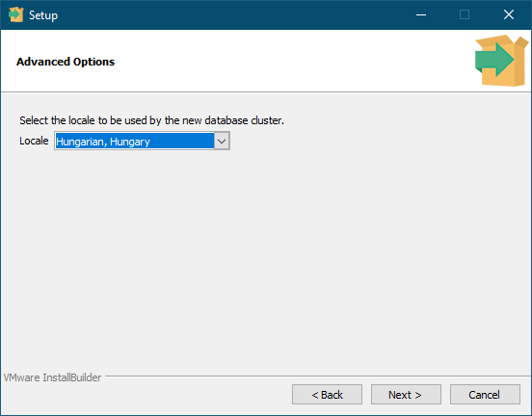Click the Setup title text

click(43, 15)
